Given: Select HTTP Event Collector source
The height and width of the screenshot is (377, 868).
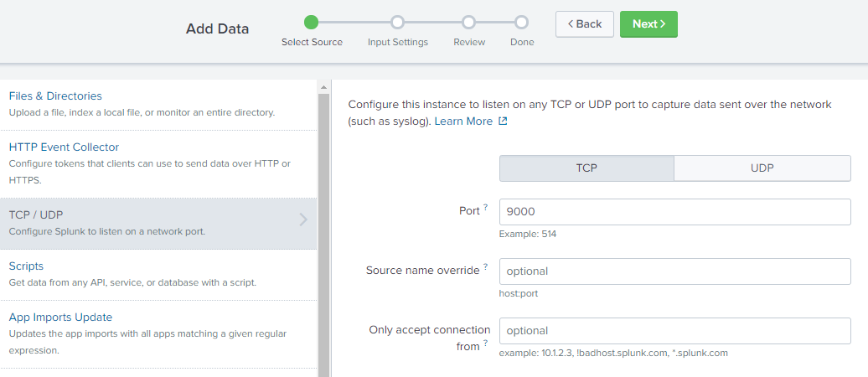Looking at the screenshot, I should click(x=65, y=147).
